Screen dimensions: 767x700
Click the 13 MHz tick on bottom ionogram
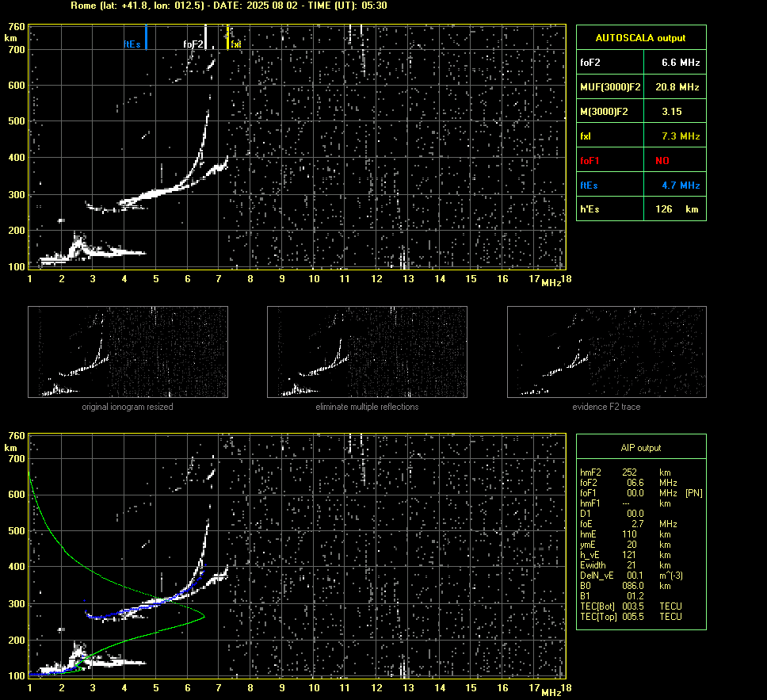click(x=408, y=688)
